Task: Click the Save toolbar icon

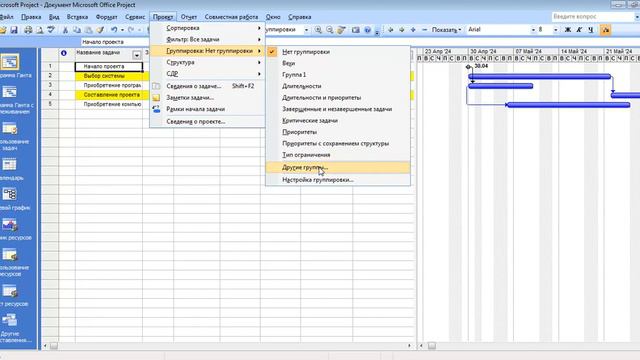Action: (14, 30)
